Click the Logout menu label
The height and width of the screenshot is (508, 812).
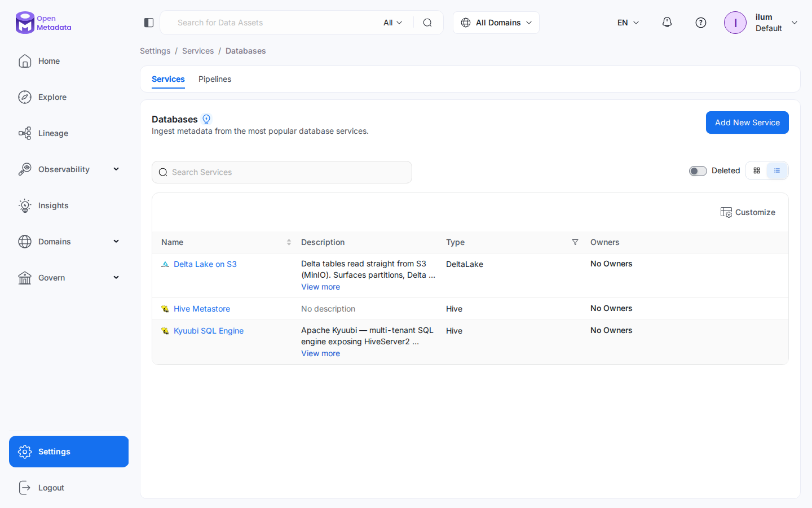pyautogui.click(x=51, y=488)
